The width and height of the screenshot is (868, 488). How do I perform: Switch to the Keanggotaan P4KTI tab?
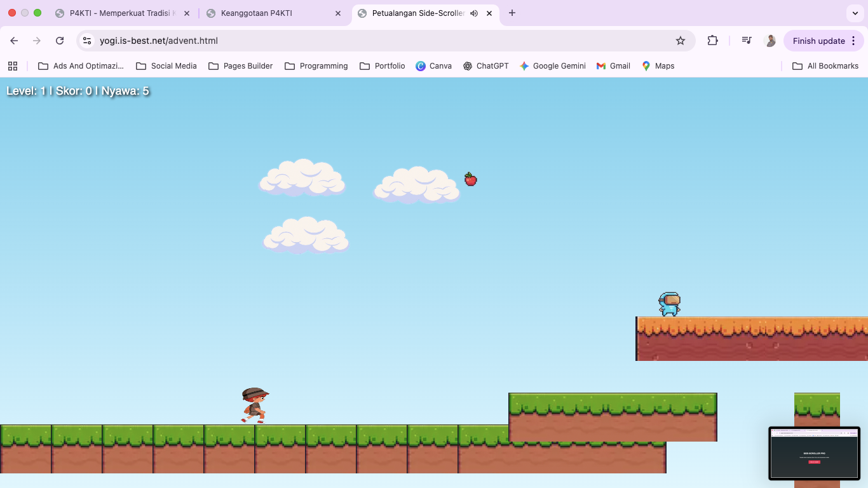click(x=267, y=13)
